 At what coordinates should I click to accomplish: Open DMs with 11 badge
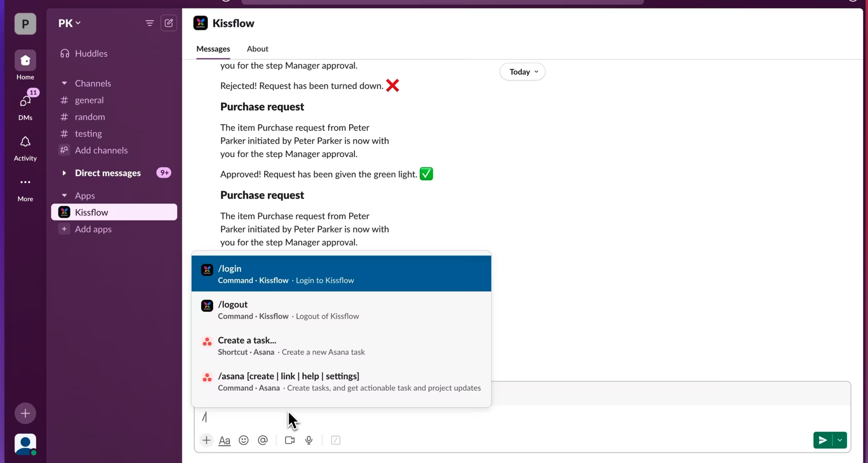tap(25, 105)
